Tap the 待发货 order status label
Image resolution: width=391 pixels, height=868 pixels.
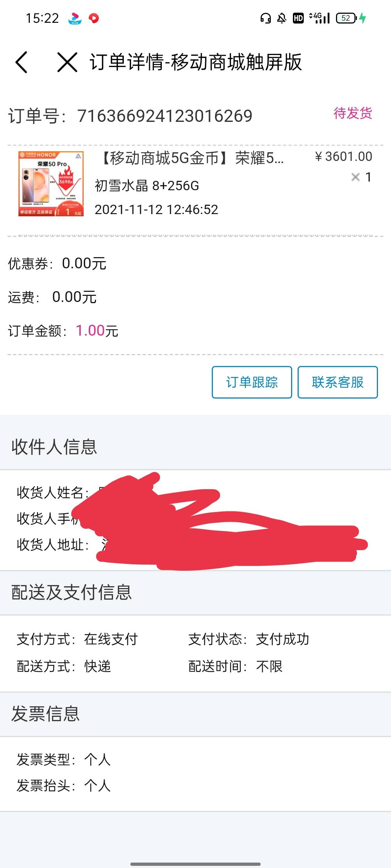point(353,113)
